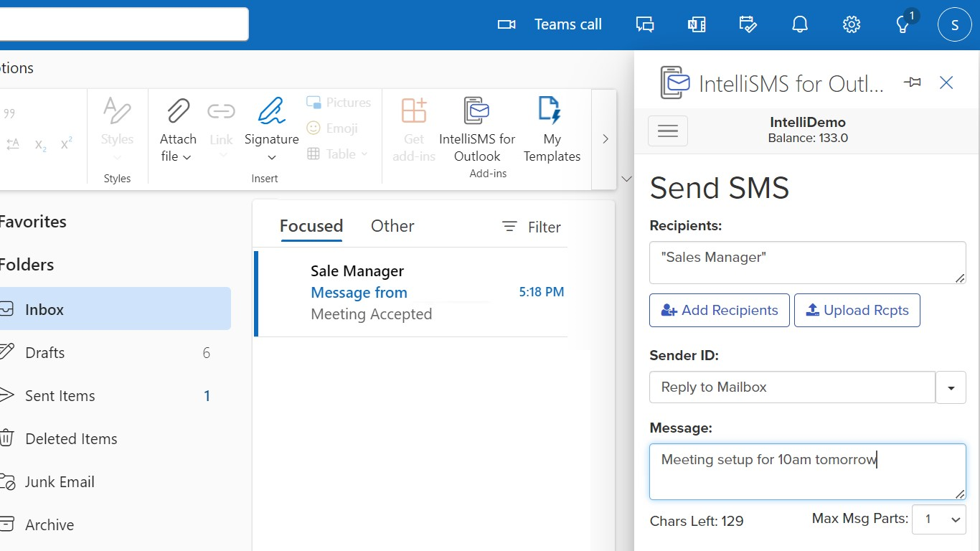Change Max Msg Parts value
This screenshot has height=551, width=980.
coord(939,519)
